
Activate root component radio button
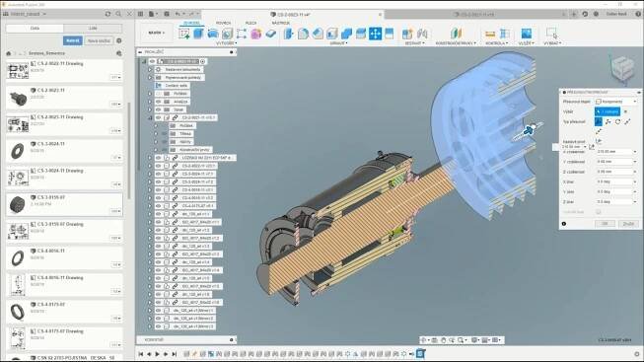pos(202,61)
